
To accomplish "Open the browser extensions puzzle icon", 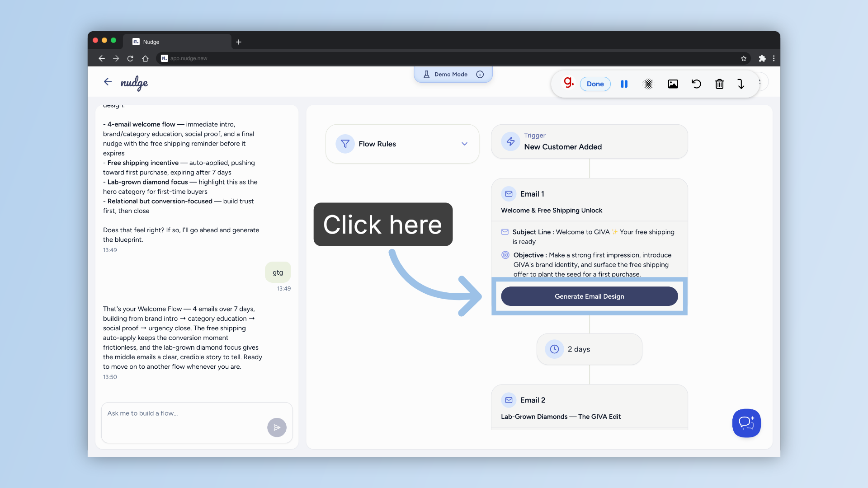I will (762, 58).
